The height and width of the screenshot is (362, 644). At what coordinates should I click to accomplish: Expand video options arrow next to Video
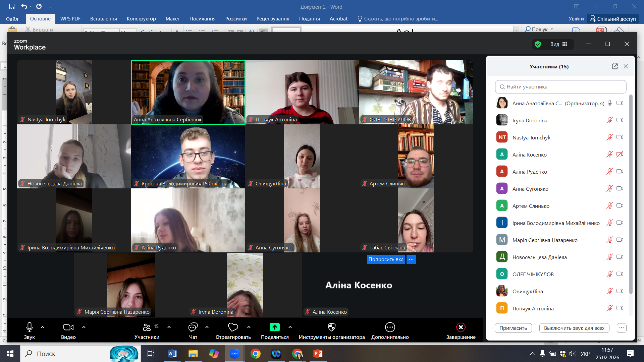pyautogui.click(x=84, y=327)
